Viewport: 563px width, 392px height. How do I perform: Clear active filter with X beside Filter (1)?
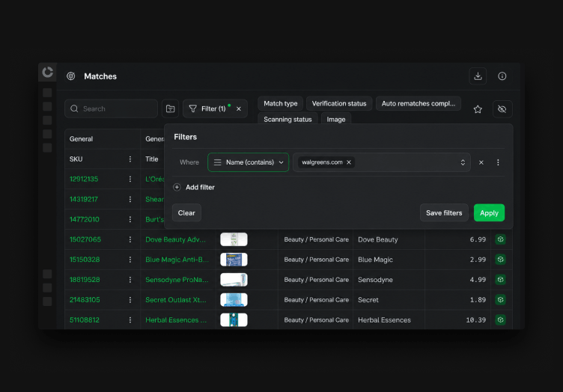click(x=239, y=108)
